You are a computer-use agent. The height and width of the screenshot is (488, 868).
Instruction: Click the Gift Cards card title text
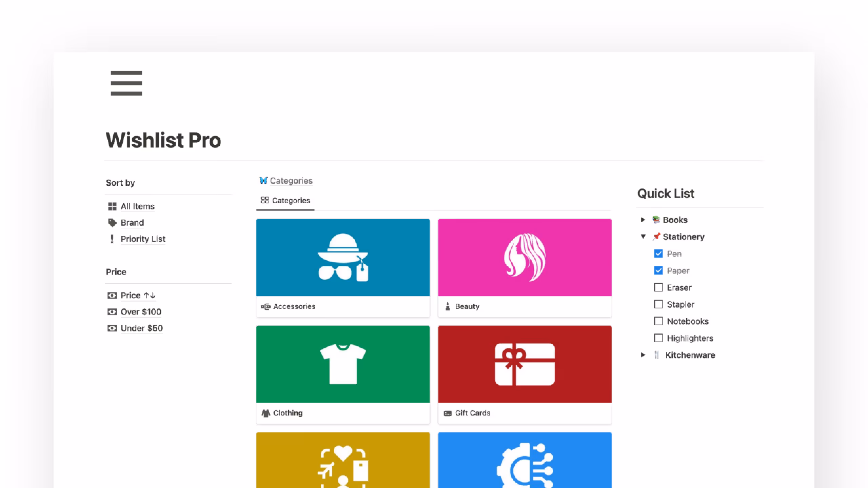(473, 413)
